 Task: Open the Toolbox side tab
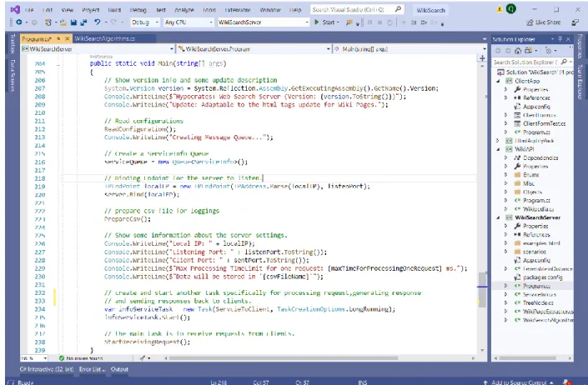tap(13, 43)
